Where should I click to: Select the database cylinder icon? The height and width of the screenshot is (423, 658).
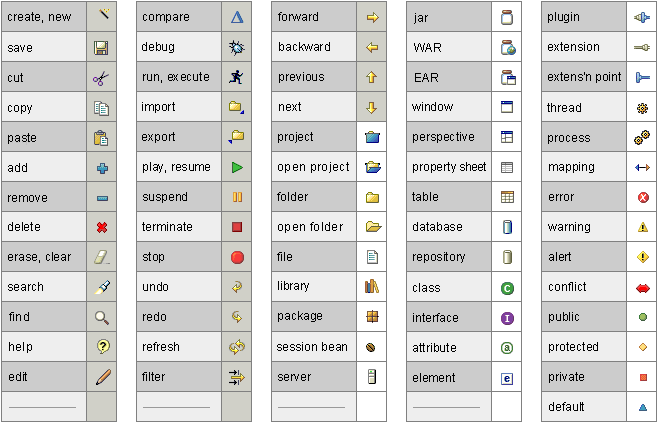507,227
